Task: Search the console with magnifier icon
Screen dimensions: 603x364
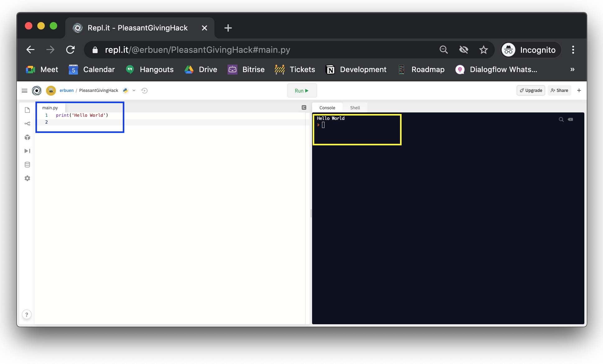Action: point(561,120)
